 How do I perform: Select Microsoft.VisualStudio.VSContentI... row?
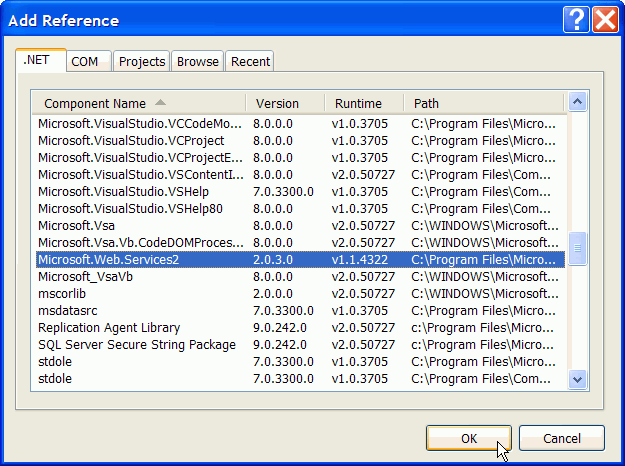(300, 175)
